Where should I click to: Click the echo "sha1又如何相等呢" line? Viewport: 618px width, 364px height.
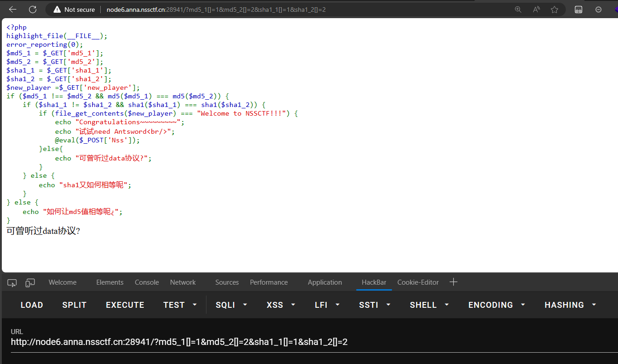coord(85,185)
